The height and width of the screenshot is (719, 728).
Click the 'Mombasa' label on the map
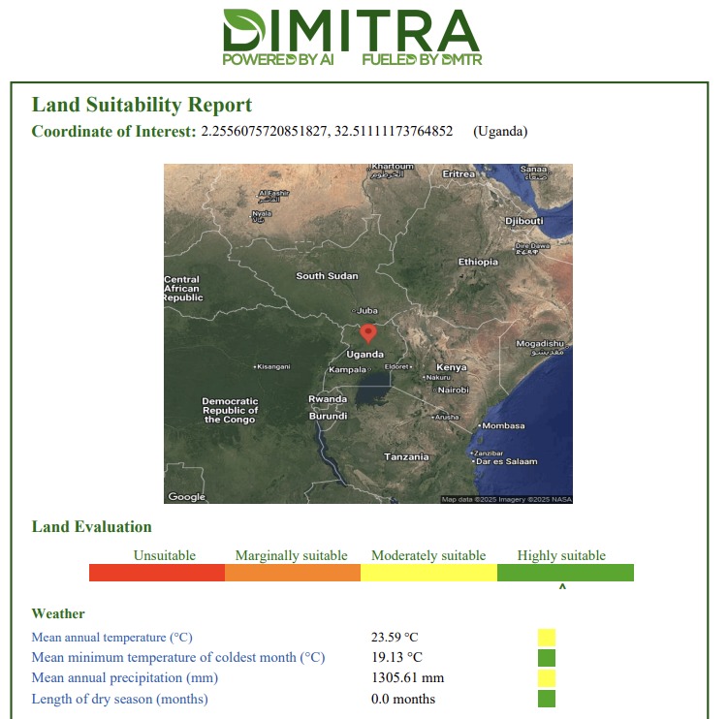(503, 426)
